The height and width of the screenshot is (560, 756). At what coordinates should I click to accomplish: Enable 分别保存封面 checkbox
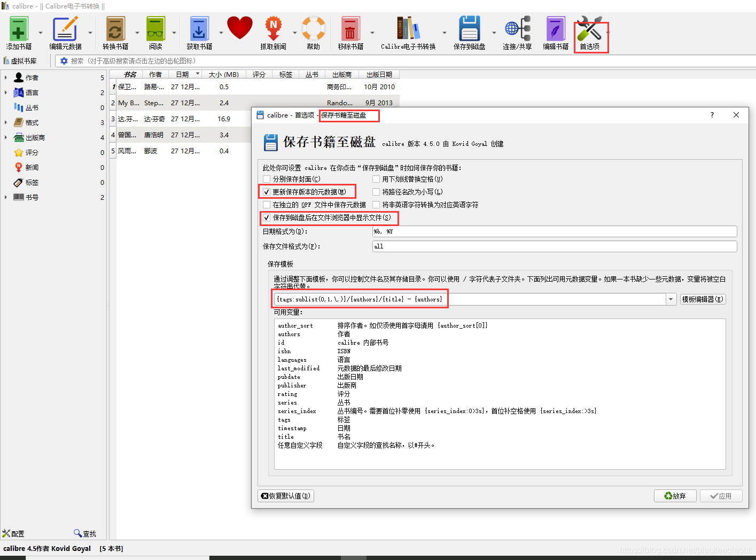pos(267,179)
